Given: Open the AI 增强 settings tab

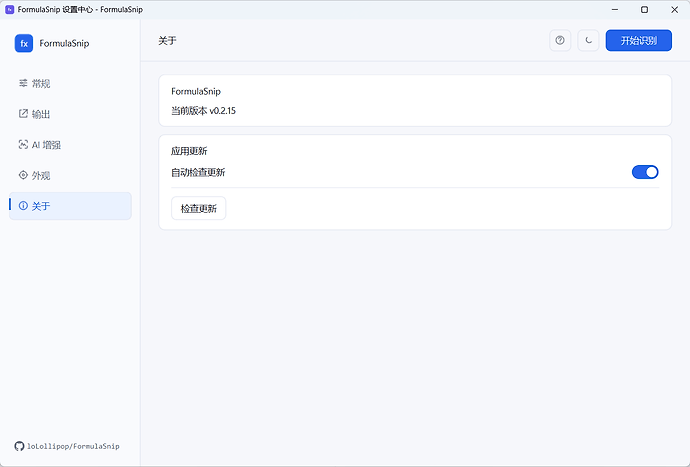Looking at the screenshot, I should [70, 145].
